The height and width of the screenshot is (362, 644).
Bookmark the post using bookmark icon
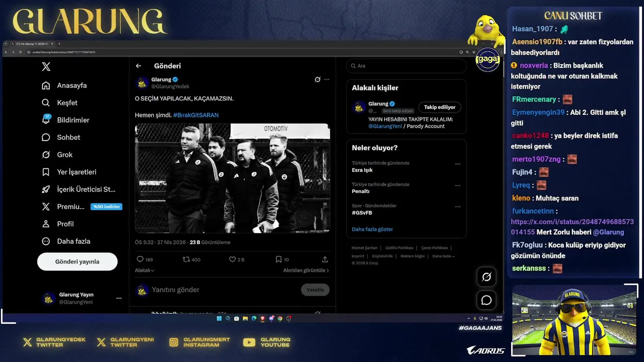pyautogui.click(x=278, y=259)
